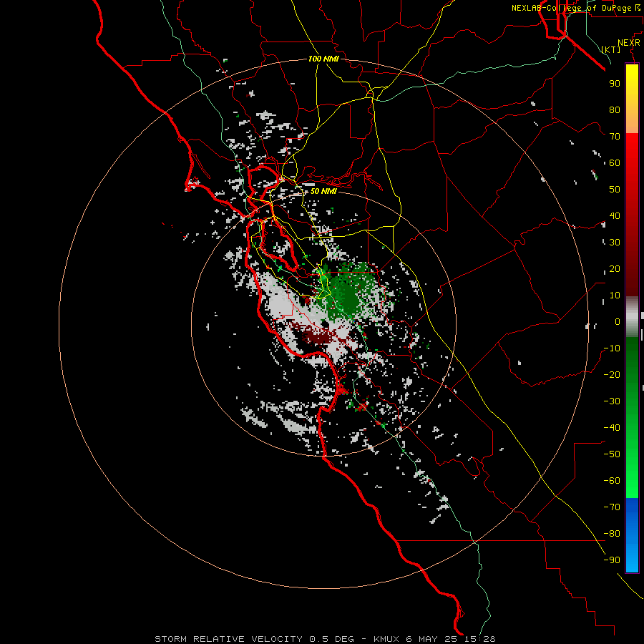Click the 0.5 DEG elevation text

[331, 639]
